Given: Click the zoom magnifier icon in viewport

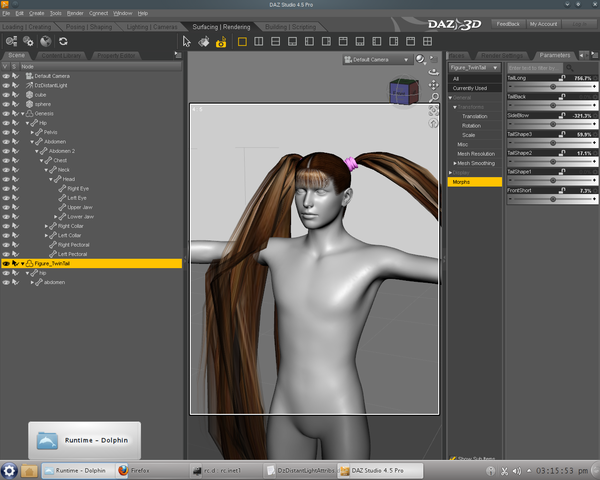Looking at the screenshot, I should coord(434,97).
